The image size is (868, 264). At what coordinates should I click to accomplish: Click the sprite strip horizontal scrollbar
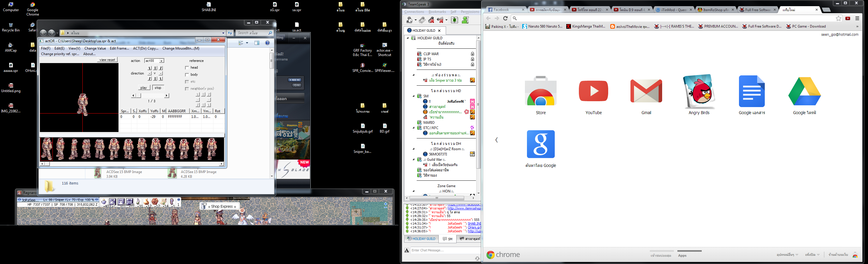pyautogui.click(x=132, y=164)
